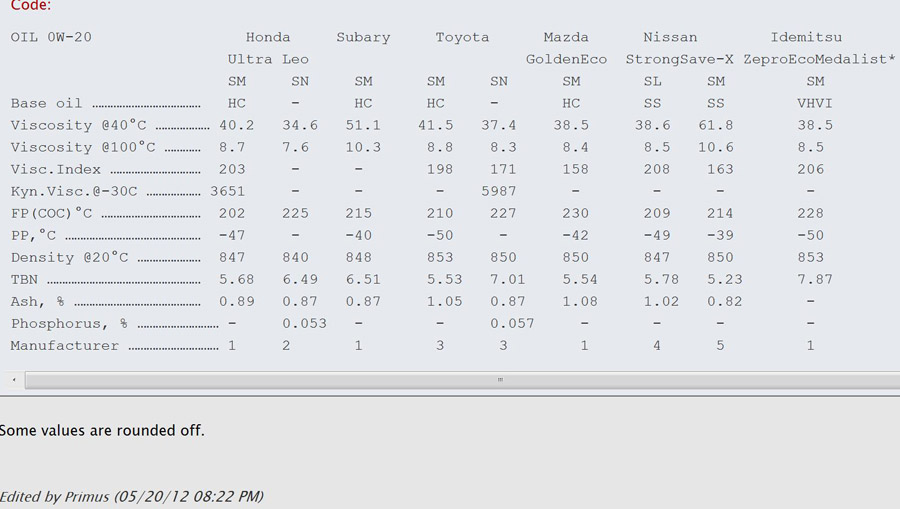This screenshot has height=509, width=900.
Task: Click the 'Honda' column header
Action: point(268,37)
